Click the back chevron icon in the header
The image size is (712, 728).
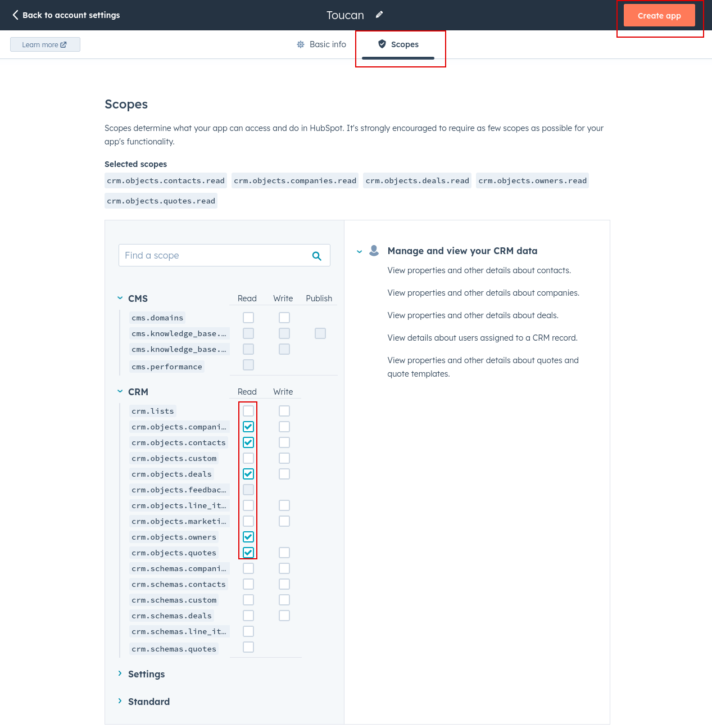[x=15, y=15]
